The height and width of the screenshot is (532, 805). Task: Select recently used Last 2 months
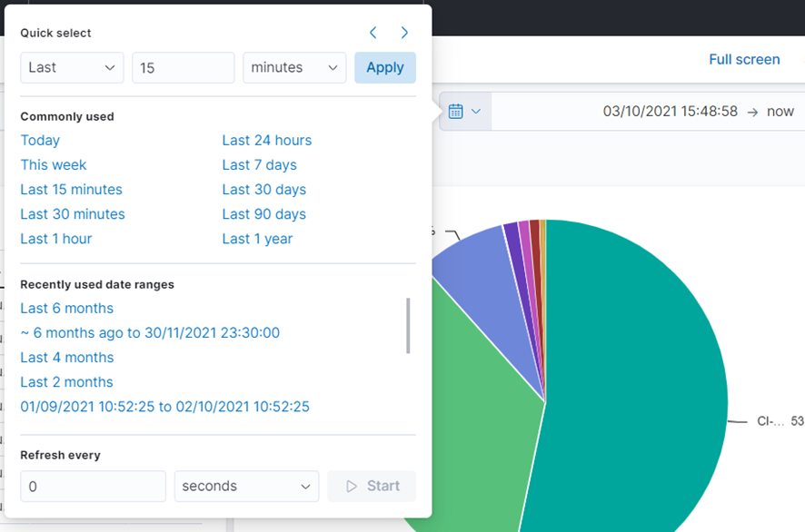tap(66, 382)
